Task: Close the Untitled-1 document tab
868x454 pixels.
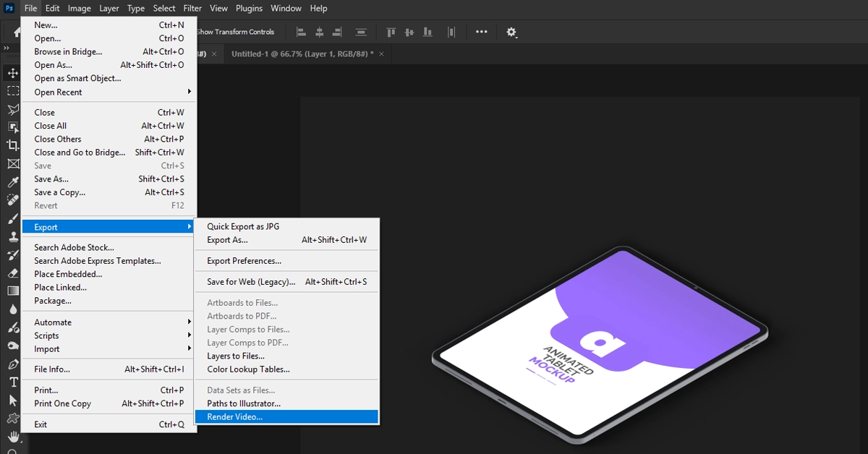Action: (381, 53)
